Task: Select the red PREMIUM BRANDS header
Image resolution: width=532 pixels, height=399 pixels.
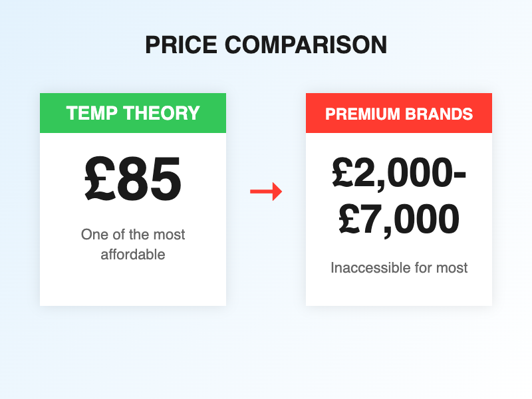Action: pyautogui.click(x=399, y=113)
